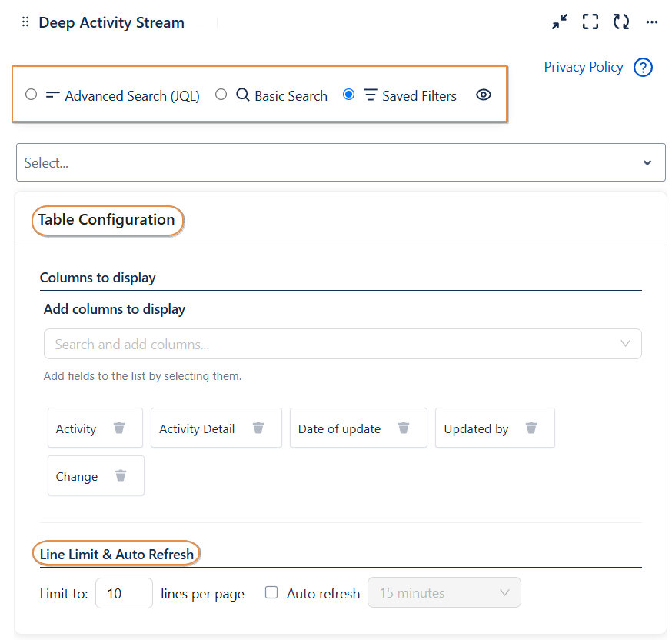Remove the Activity column
The height and width of the screenshot is (640, 672).
pyautogui.click(x=119, y=428)
